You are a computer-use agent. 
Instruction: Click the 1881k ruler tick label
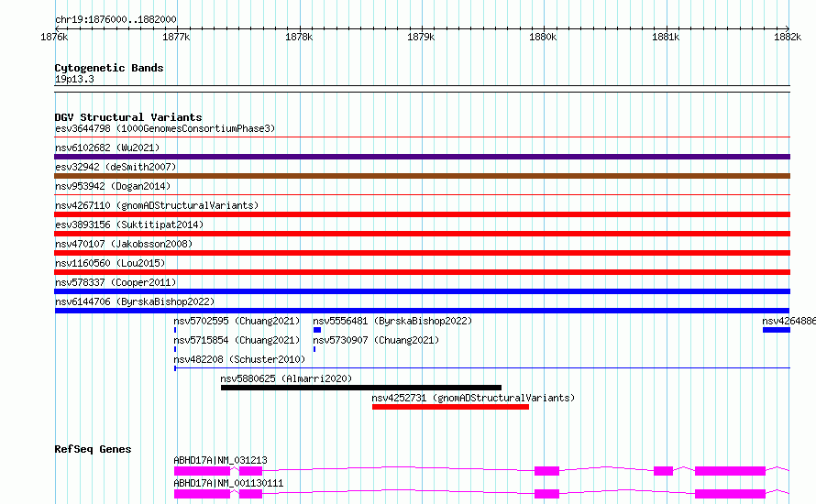[666, 37]
